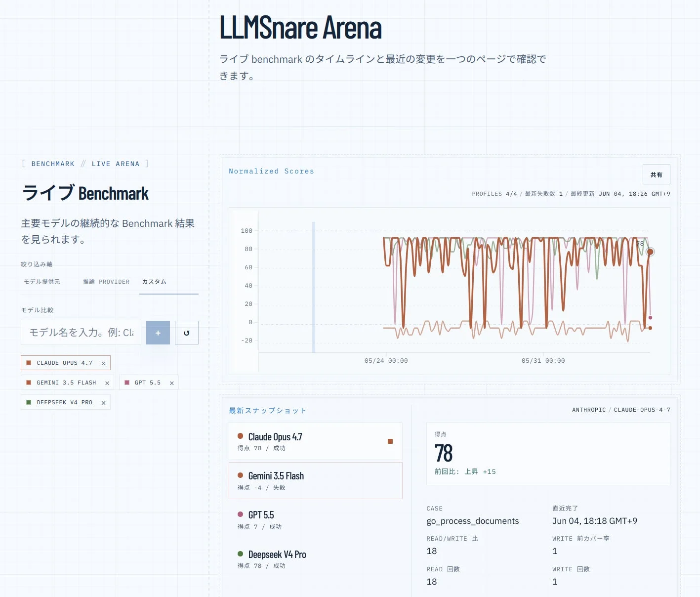Click the reset refresh icon button

coord(187,333)
